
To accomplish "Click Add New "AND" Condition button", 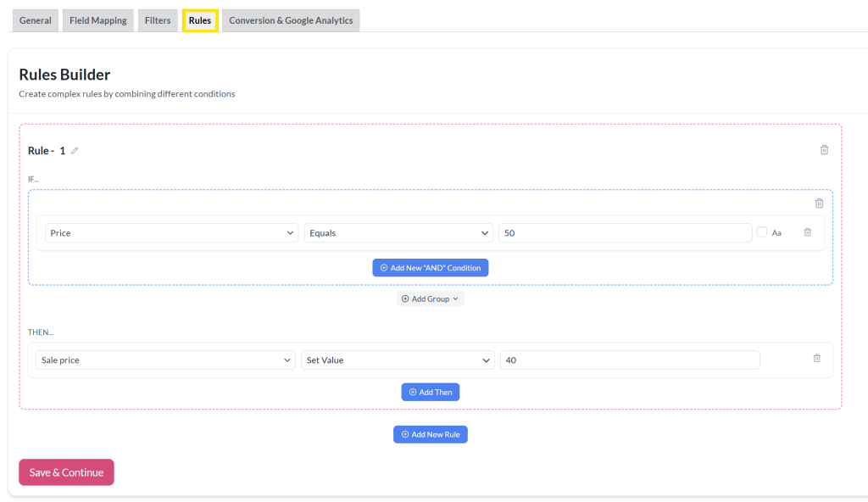I will coord(431,267).
